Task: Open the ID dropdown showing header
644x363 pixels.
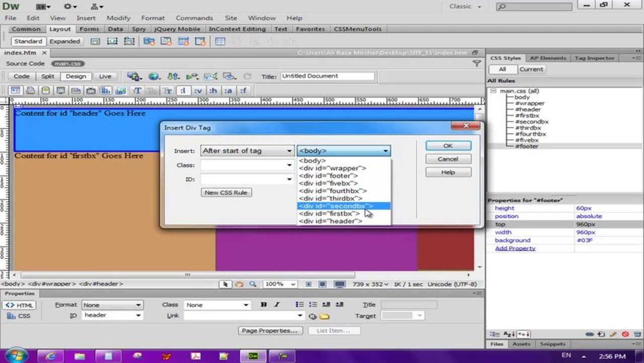Action: (x=138, y=316)
